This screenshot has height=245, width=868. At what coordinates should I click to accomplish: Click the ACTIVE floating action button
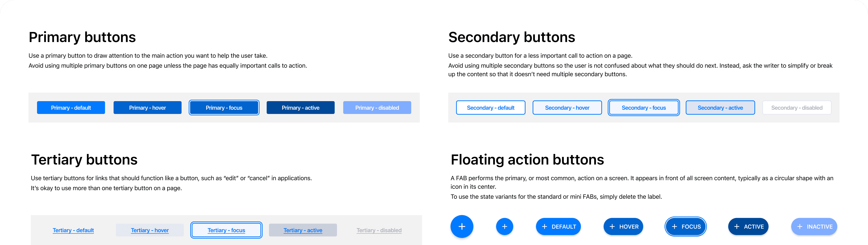click(x=748, y=226)
